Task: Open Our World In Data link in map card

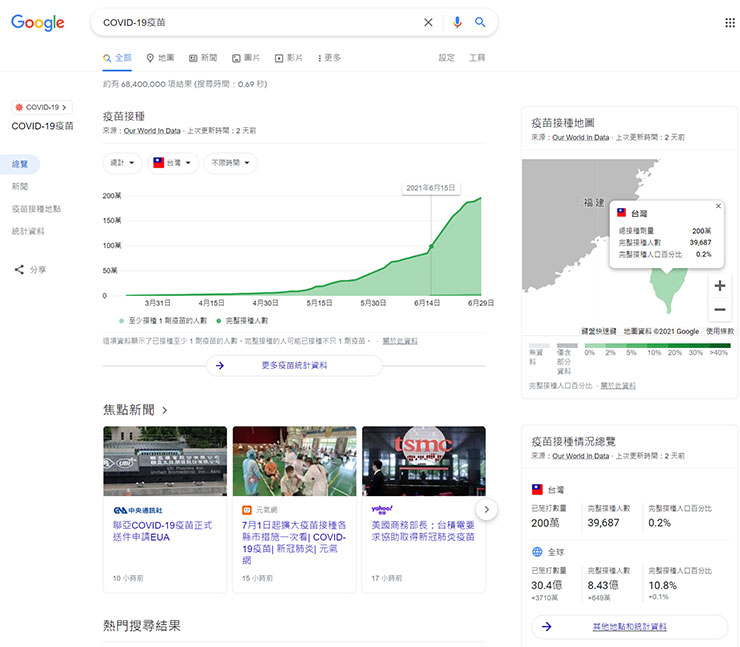Action: click(x=580, y=137)
